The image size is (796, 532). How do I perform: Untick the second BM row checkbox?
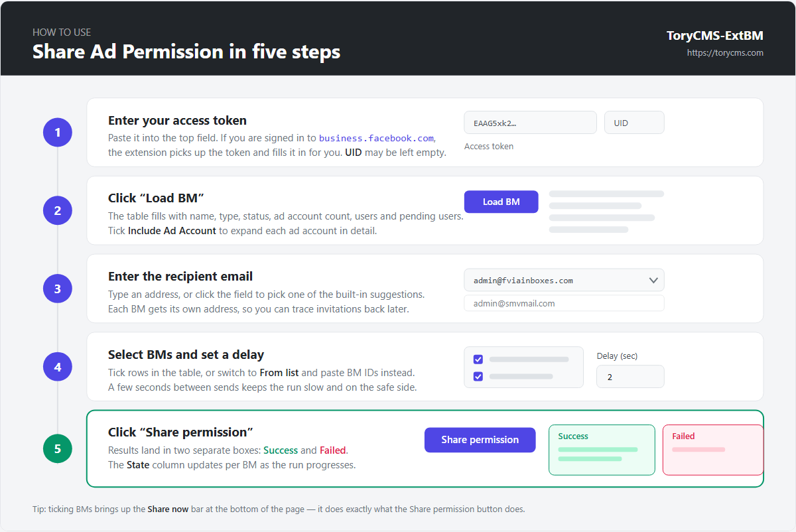tap(478, 376)
